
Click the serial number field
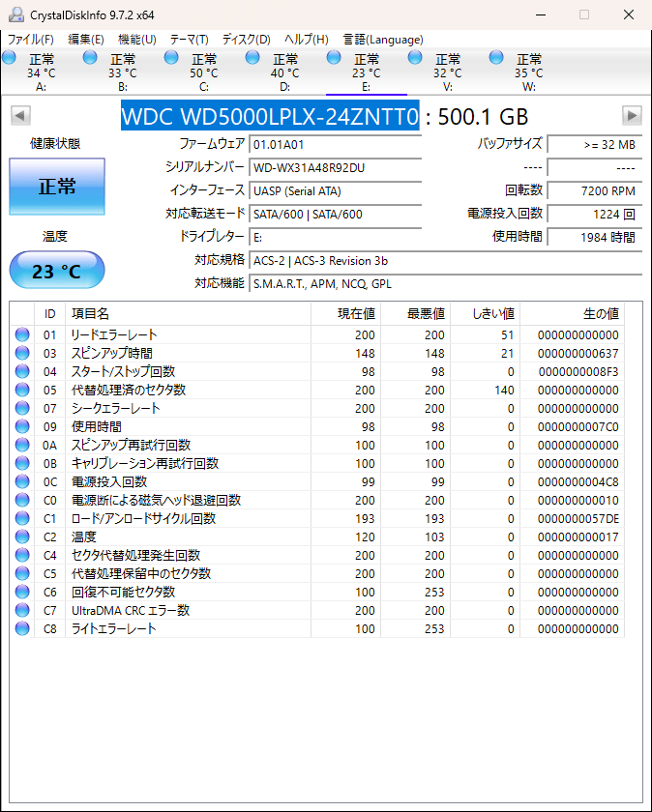pyautogui.click(x=335, y=167)
